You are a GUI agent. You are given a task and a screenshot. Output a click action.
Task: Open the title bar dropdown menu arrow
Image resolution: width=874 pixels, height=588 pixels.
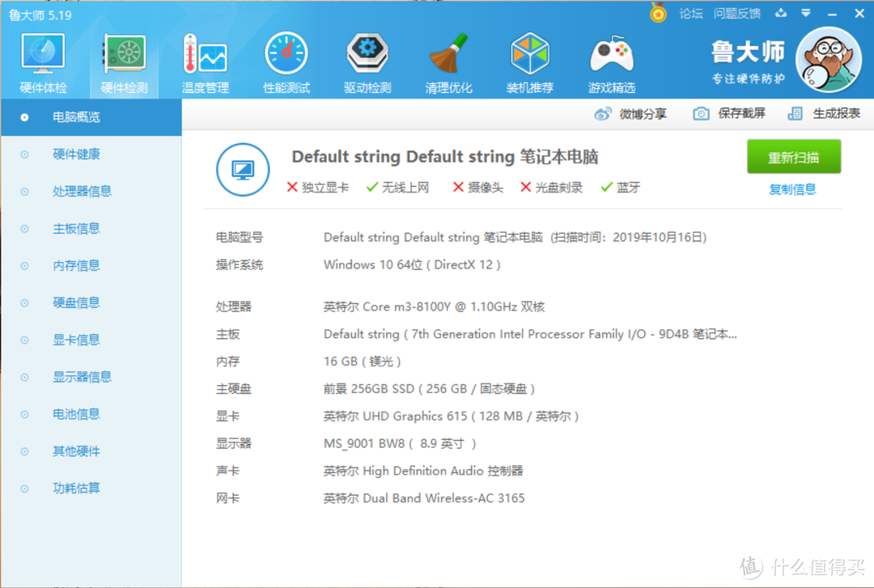806,13
